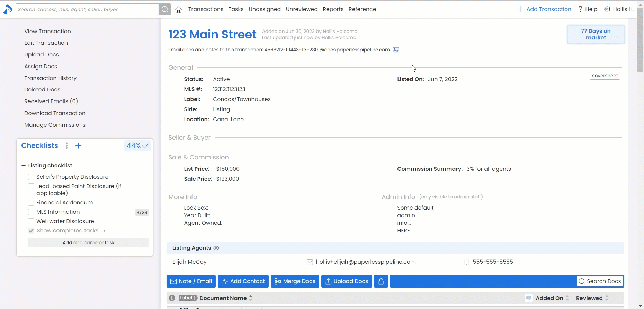Click the Note / Email button

pyautogui.click(x=191, y=281)
